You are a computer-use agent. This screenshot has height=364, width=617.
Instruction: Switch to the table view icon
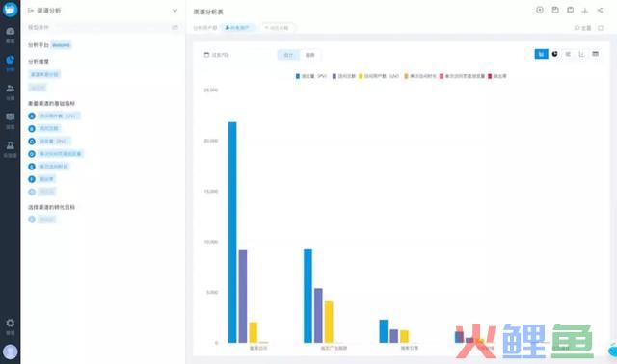595,54
